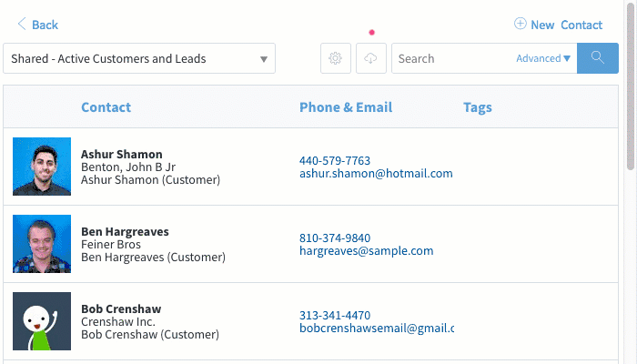Sort by the Contact column header
This screenshot has width=637, height=364.
coord(106,107)
